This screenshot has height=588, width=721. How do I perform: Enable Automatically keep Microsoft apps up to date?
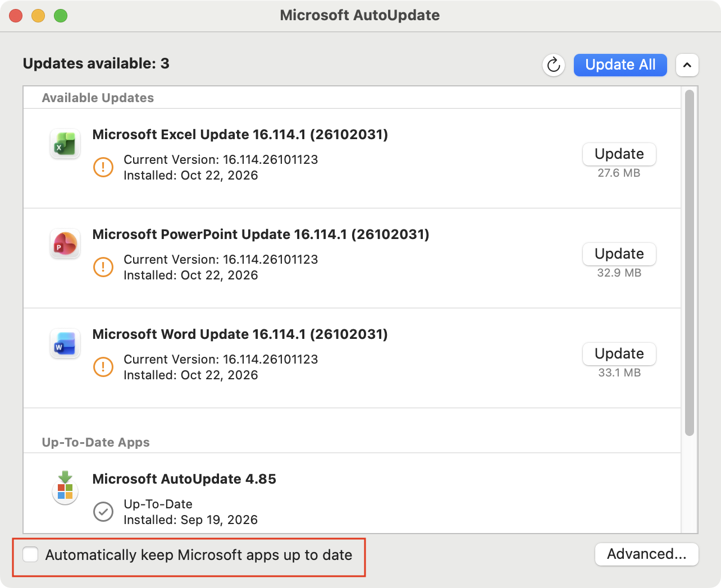pyautogui.click(x=30, y=554)
